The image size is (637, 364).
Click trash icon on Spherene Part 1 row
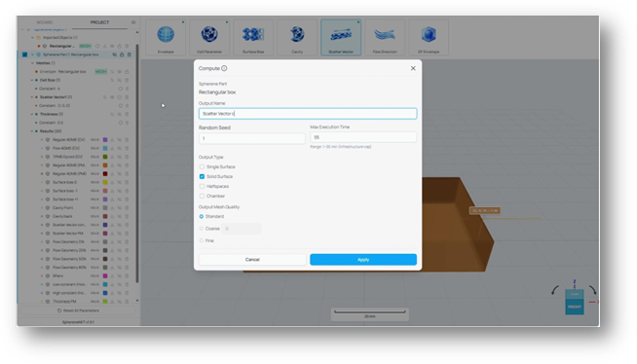[130, 55]
